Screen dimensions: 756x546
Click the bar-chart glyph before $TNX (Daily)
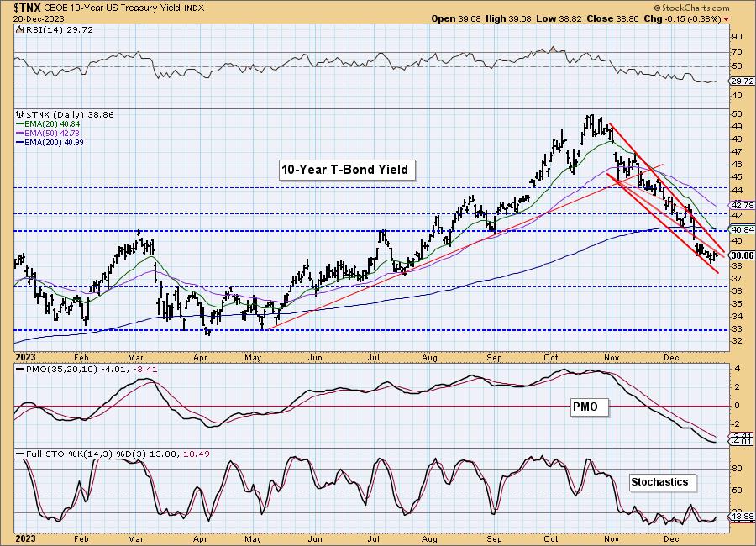pos(20,114)
